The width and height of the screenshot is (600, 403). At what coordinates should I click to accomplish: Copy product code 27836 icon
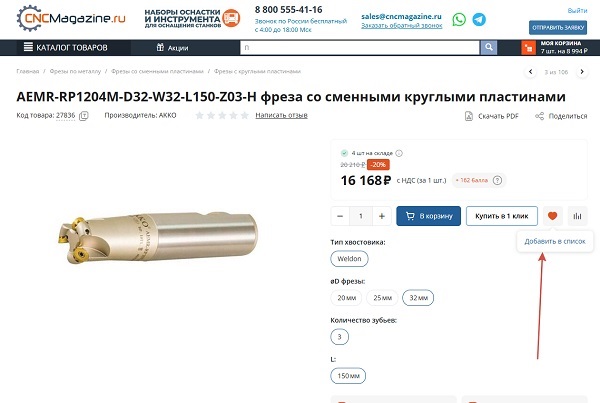coord(83,116)
